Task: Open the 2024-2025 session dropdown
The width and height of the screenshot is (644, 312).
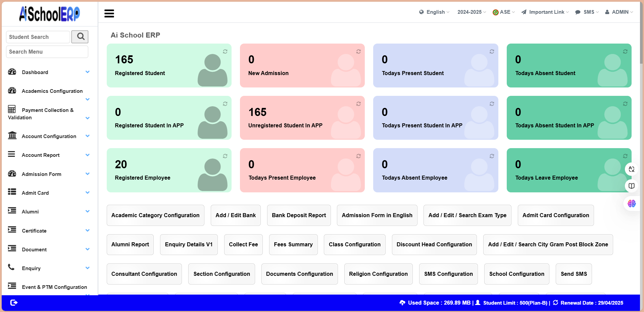Action: click(472, 12)
